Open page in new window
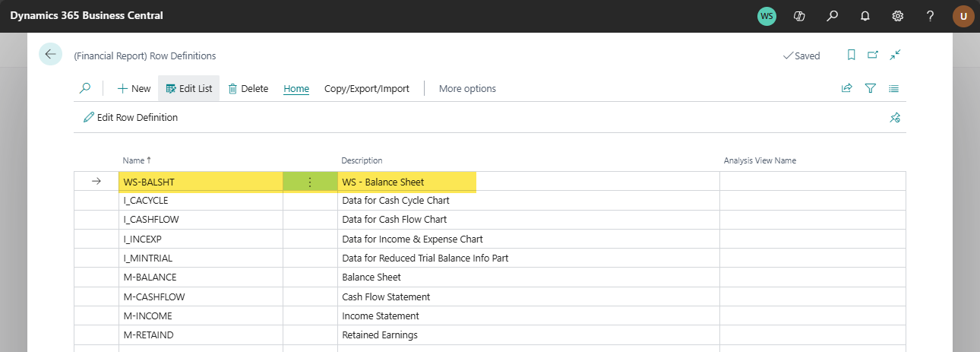The image size is (980, 352). [873, 55]
